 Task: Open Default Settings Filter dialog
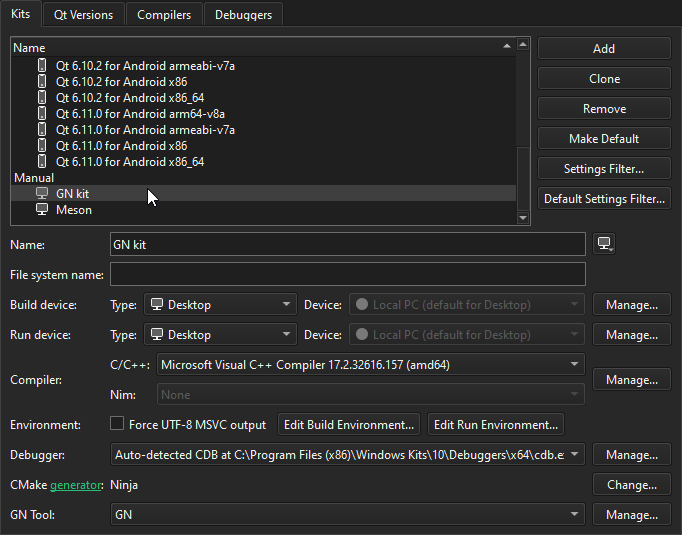604,198
